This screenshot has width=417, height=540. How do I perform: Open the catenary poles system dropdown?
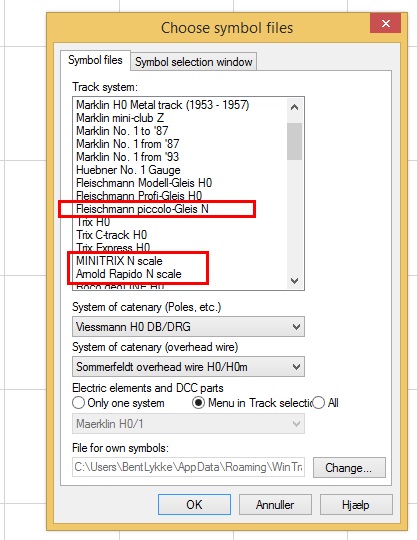tap(188, 326)
